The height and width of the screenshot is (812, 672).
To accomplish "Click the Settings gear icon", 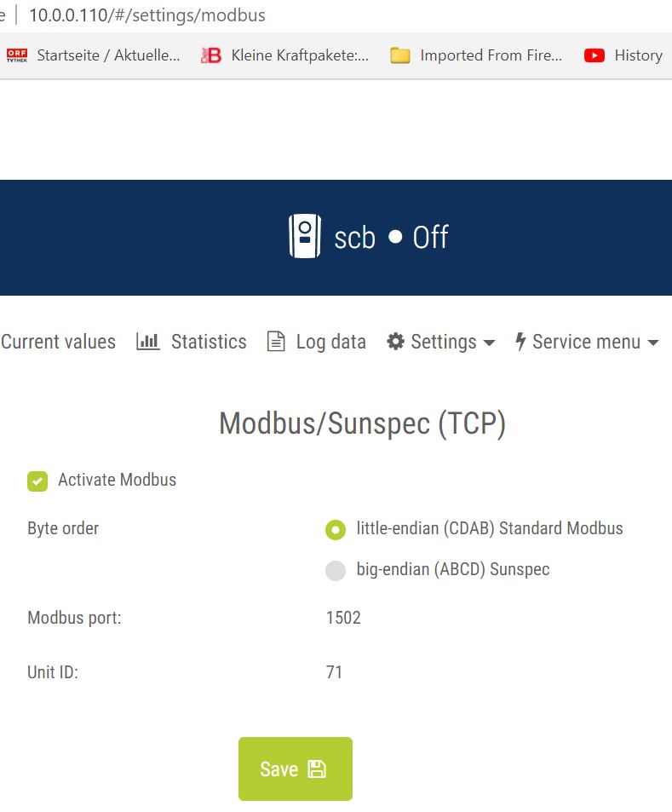I will [395, 342].
